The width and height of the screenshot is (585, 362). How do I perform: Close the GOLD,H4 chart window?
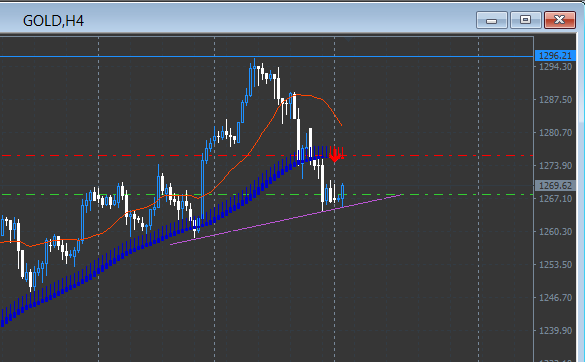click(560, 20)
